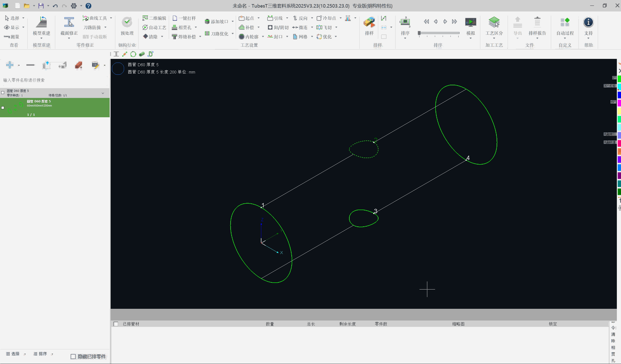The image size is (621, 364).
Task: Start nesting with the 排样 icon
Action: pyautogui.click(x=369, y=23)
